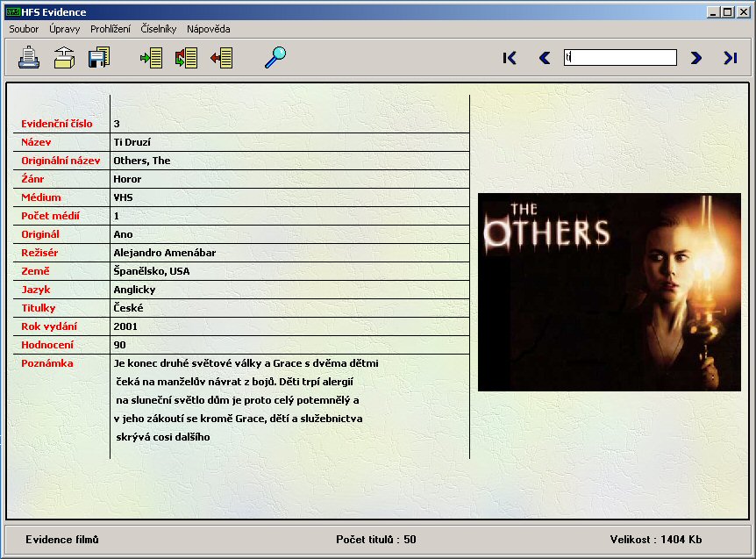
Task: Click the medium value 'VHS'
Action: [x=123, y=197]
